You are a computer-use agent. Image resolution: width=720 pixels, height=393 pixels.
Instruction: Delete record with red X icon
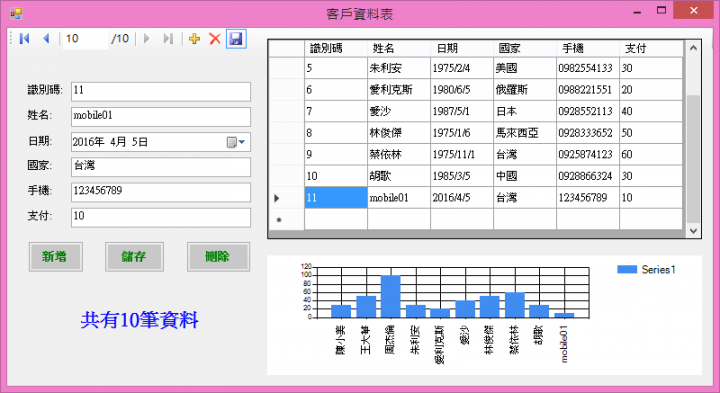[215, 39]
